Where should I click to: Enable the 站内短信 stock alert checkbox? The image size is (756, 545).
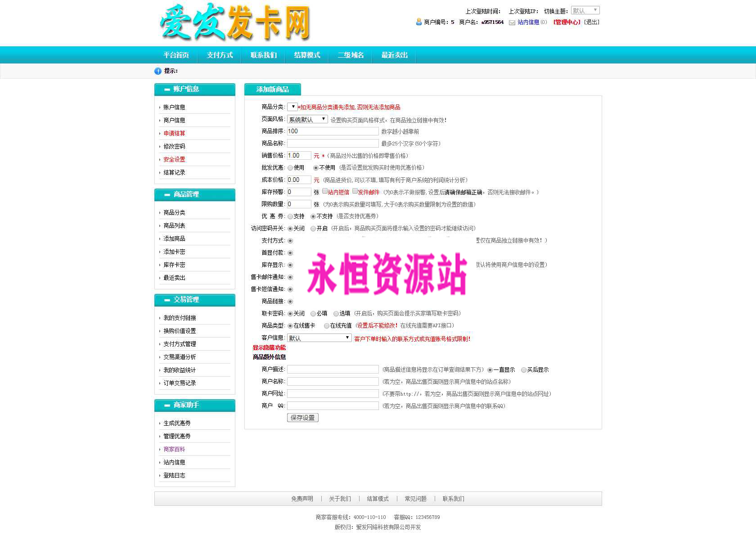(325, 191)
